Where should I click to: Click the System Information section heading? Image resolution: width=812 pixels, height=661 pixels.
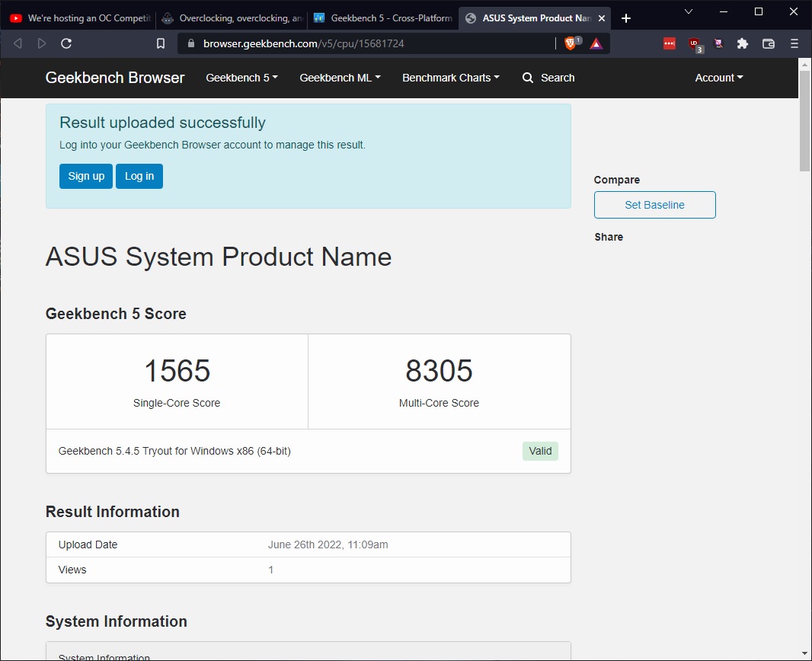(x=117, y=621)
